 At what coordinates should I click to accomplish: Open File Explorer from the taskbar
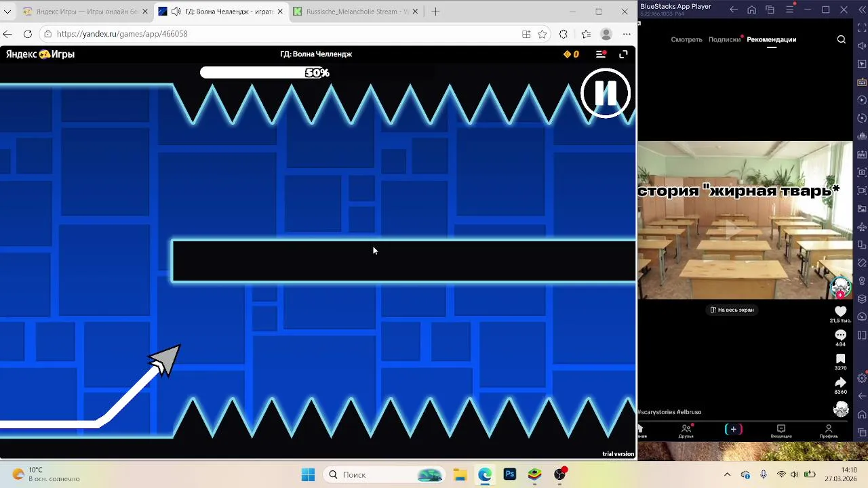[x=460, y=474]
